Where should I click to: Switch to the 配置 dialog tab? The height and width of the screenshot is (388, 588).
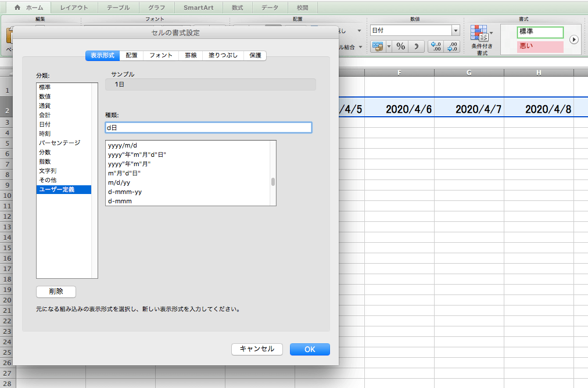pyautogui.click(x=132, y=56)
